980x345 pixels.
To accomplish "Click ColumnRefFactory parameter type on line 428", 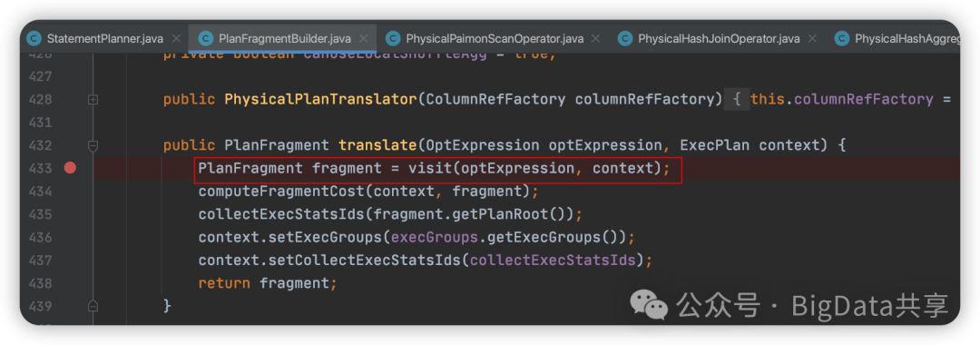I will pos(495,99).
